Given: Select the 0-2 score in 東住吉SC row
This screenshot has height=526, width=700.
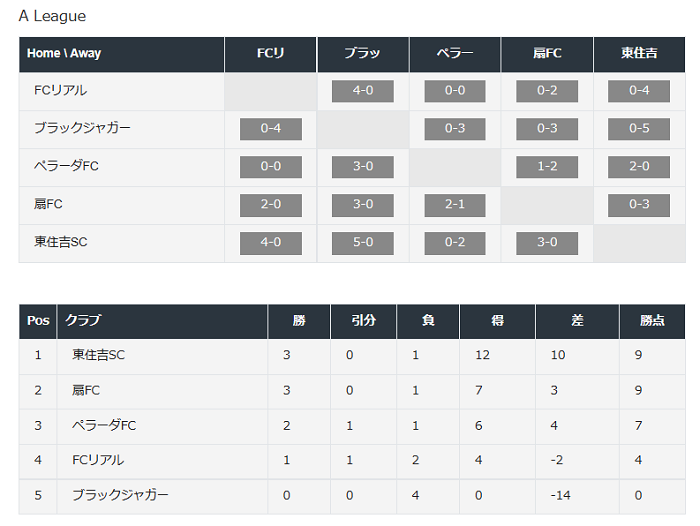Looking at the screenshot, I should (454, 243).
